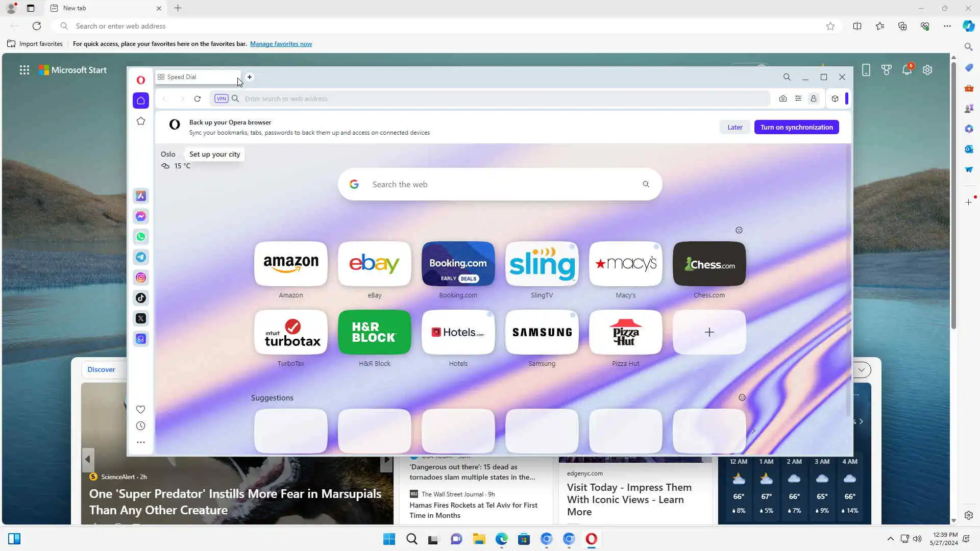Open Opera bookmarks star in sidebar
980x551 pixels.
[141, 121]
